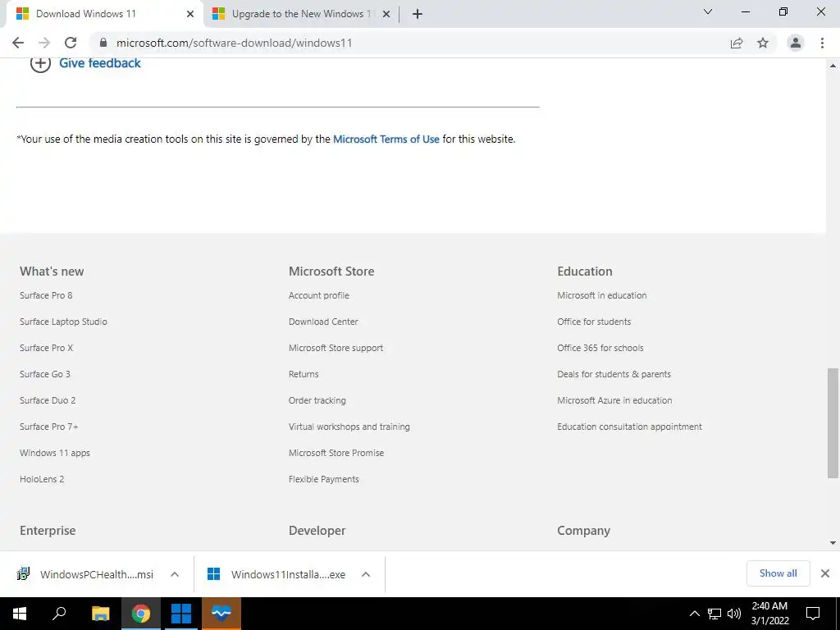Open Virtual workshops and training link
This screenshot has height=630, width=840.
coord(349,427)
